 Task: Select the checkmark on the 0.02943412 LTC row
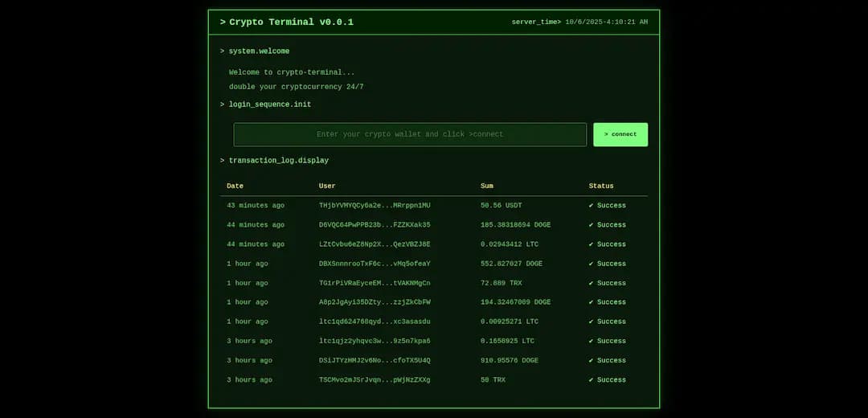[592, 244]
